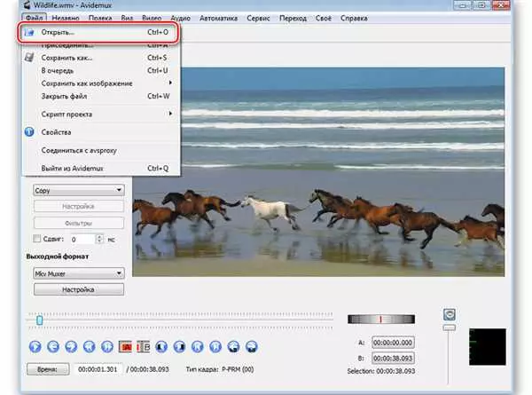Click total duration / 00:00:38.093 text
The height and width of the screenshot is (395, 532).
147,369
